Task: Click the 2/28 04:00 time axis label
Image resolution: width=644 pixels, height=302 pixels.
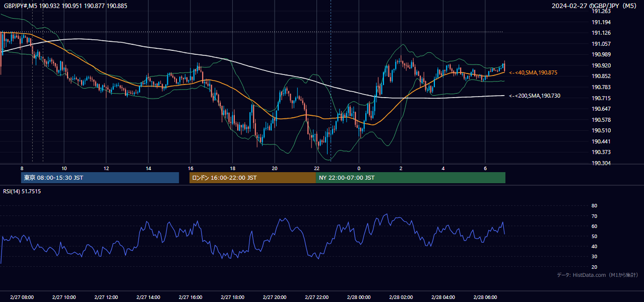Action: 443,297
